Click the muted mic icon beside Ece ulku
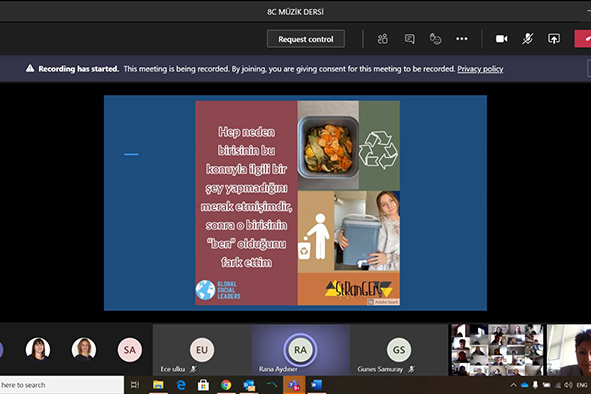The width and height of the screenshot is (591, 394). pyautogui.click(x=193, y=369)
